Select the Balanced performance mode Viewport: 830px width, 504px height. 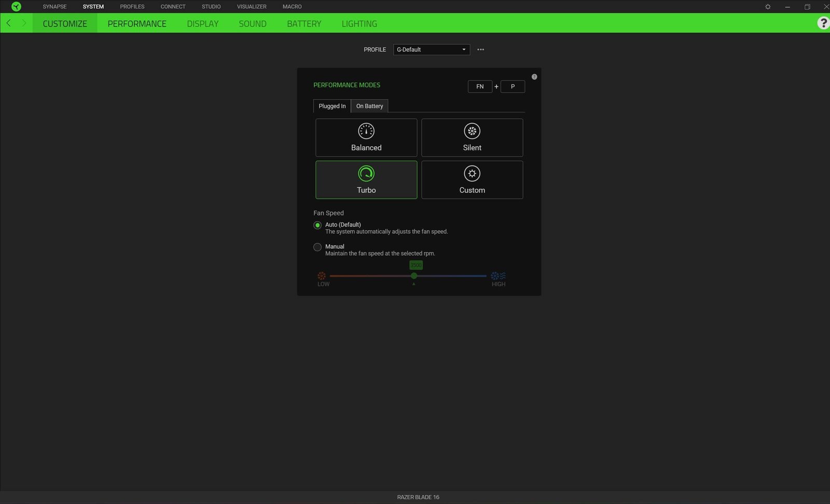[366, 137]
